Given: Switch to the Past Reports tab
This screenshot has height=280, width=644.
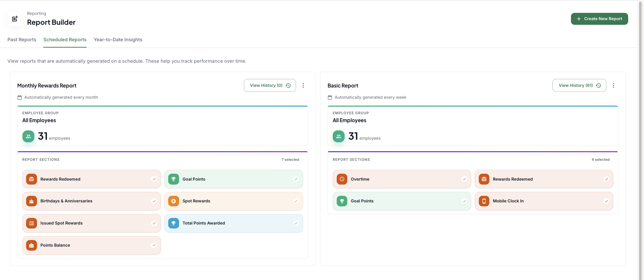Looking at the screenshot, I should click(22, 40).
